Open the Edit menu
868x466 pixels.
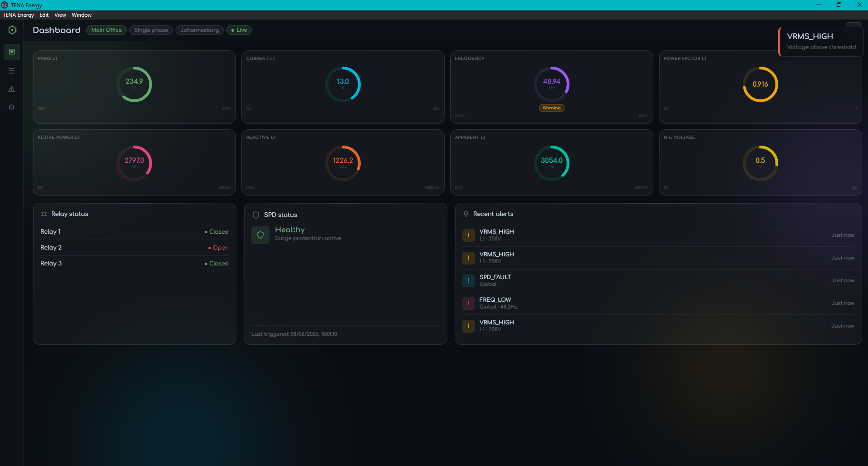(44, 15)
